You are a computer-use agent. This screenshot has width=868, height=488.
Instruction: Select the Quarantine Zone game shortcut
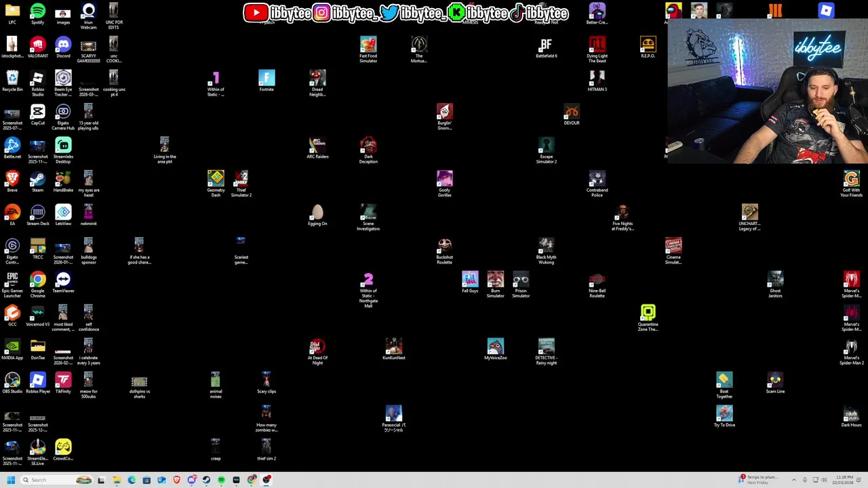[x=648, y=319]
